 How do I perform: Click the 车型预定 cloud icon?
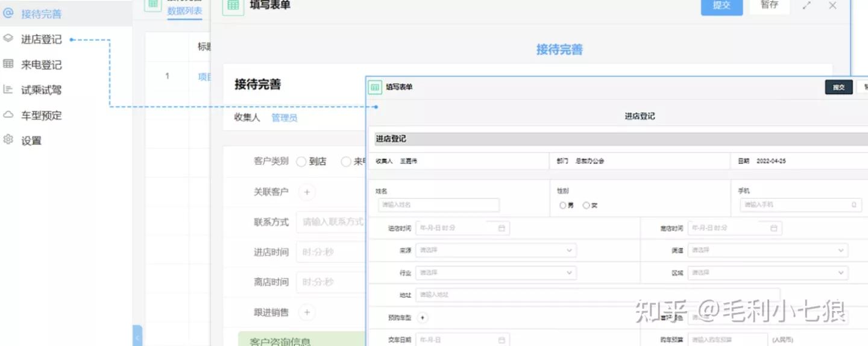pyautogui.click(x=8, y=115)
